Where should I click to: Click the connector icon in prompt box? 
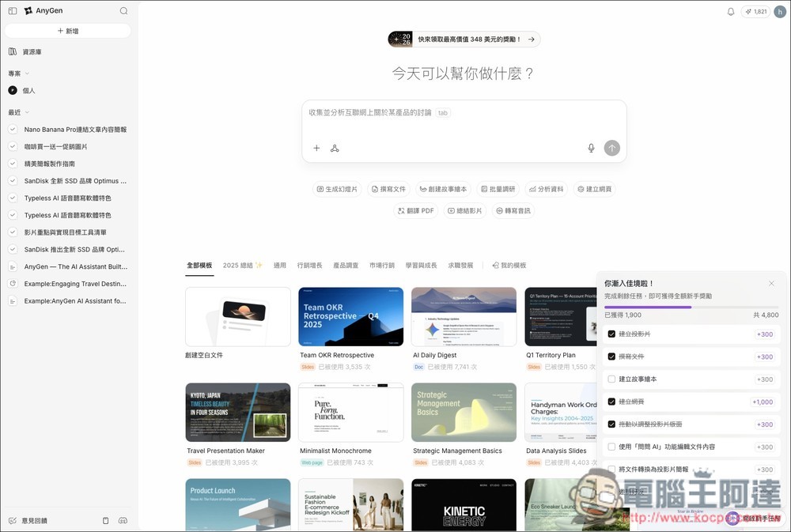coord(335,149)
